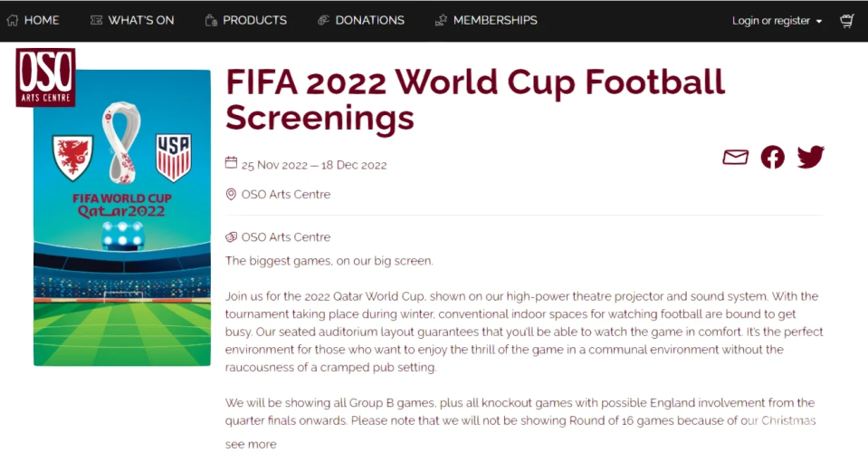Viewport: 868px width, 453px height.
Task: Expand description with 'see more'
Action: coord(251,444)
